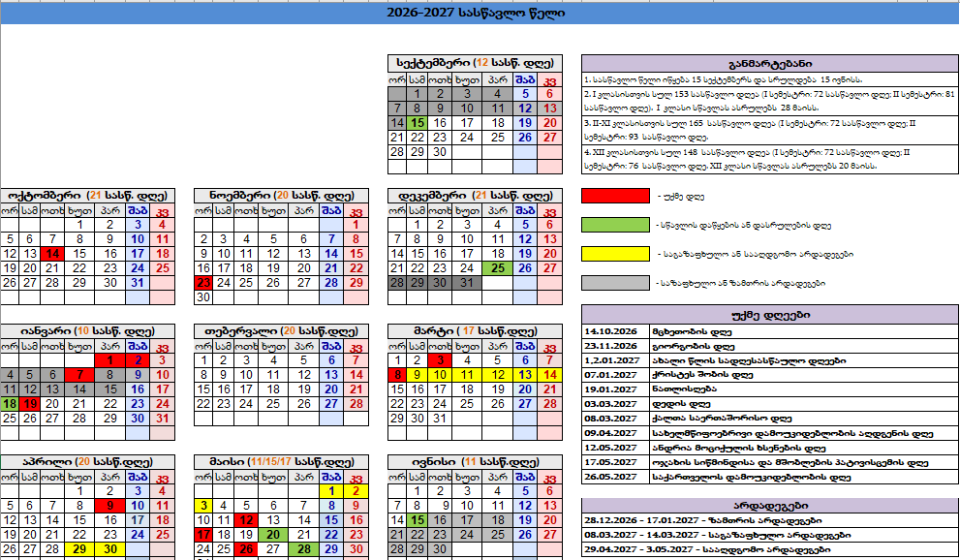Click the "იანვარი (10 სასწ. დღე)" header
The image size is (960, 560).
[87, 331]
